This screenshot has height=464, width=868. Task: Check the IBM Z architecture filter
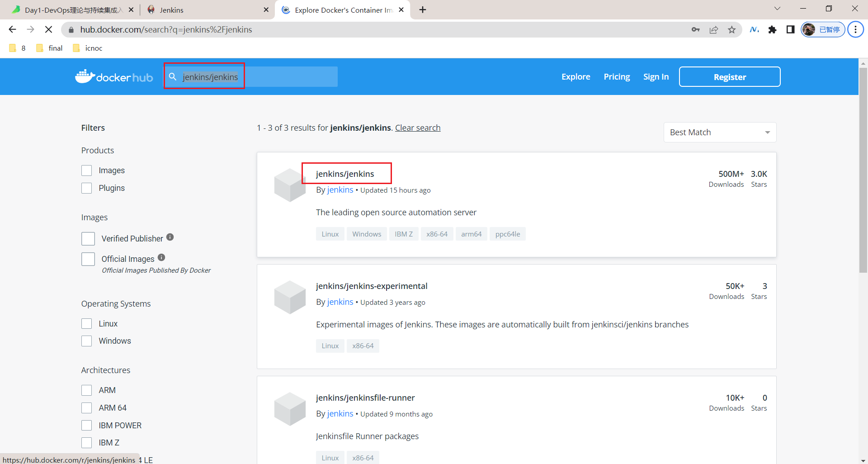86,443
